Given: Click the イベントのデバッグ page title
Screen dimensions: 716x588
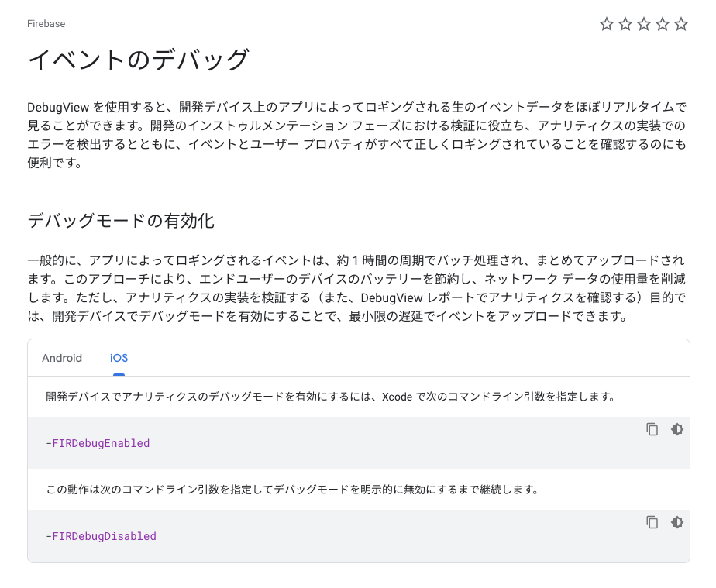Looking at the screenshot, I should [x=138, y=60].
